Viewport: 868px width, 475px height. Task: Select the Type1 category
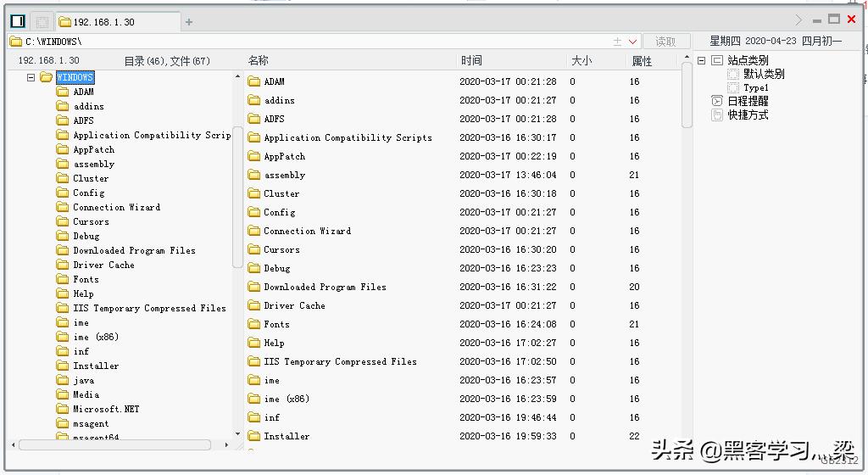point(756,87)
